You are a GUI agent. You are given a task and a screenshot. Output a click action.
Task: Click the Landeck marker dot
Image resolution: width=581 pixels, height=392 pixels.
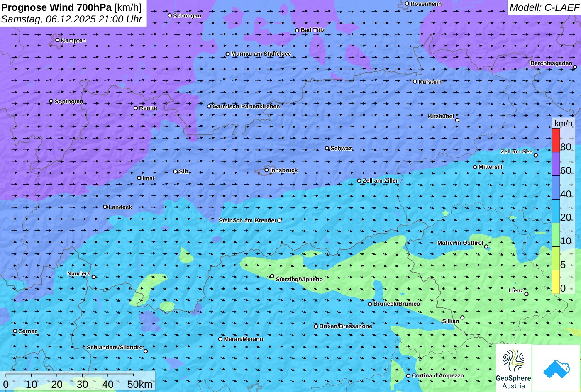click(x=105, y=207)
